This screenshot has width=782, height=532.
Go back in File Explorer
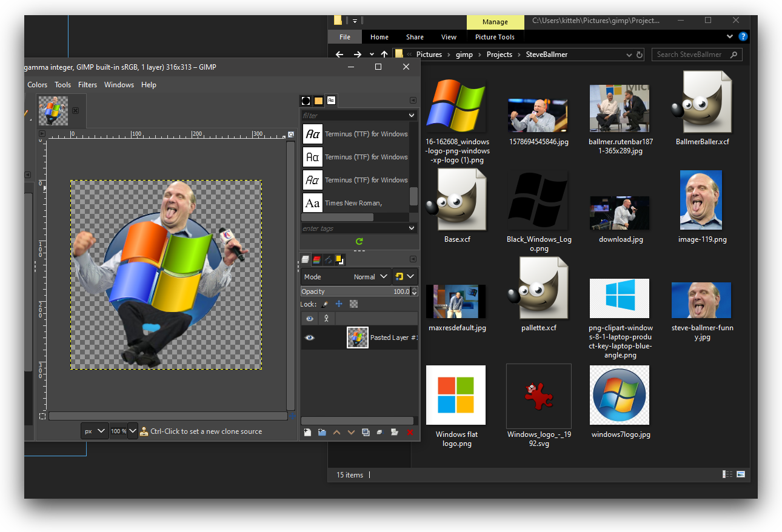pyautogui.click(x=339, y=55)
